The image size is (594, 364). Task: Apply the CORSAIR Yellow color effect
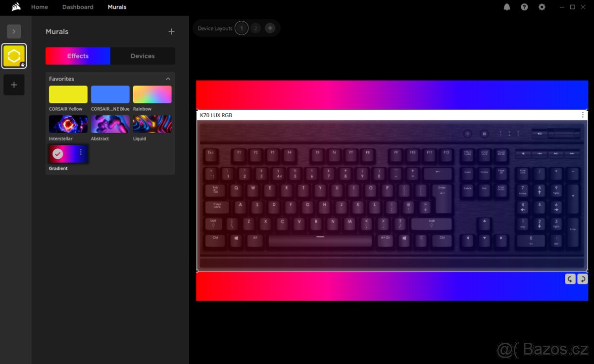(x=68, y=94)
